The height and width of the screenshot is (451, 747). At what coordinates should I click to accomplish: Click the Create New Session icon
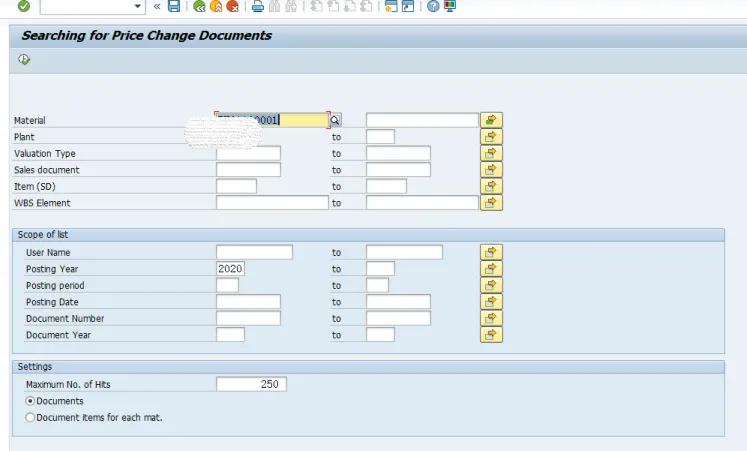[x=391, y=6]
